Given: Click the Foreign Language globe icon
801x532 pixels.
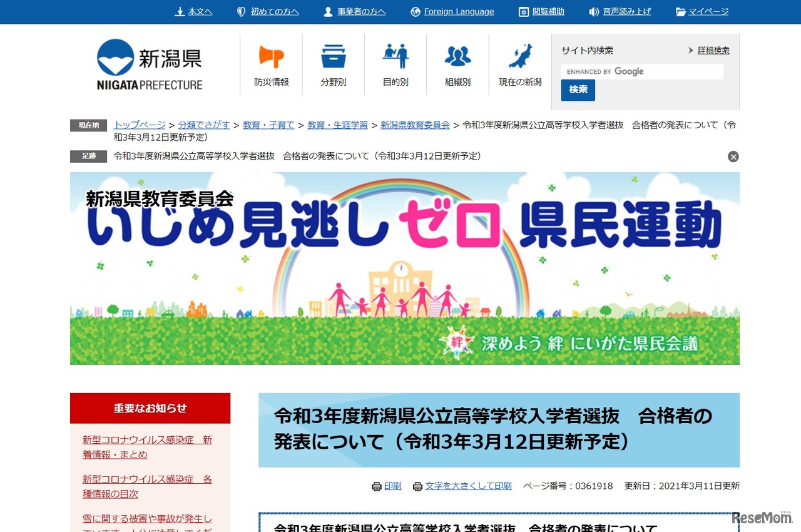Looking at the screenshot, I should click(416, 12).
